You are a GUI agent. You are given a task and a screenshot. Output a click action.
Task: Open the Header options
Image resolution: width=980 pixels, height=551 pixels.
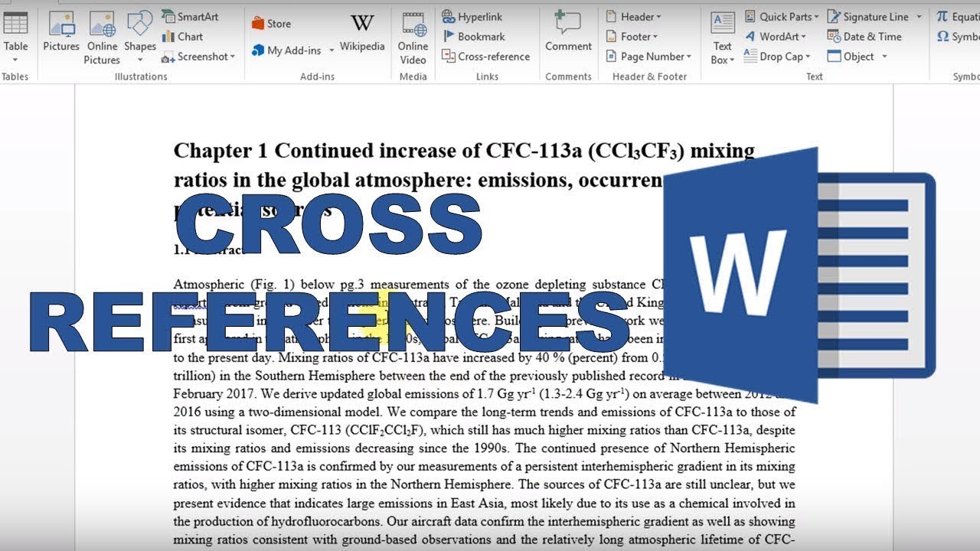coord(632,17)
